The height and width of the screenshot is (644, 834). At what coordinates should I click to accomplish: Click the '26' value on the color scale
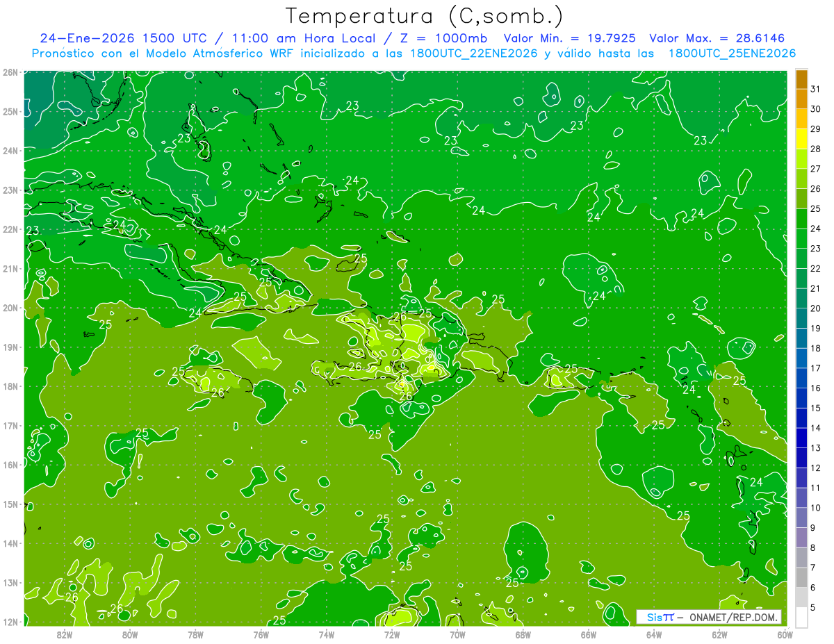(x=815, y=189)
